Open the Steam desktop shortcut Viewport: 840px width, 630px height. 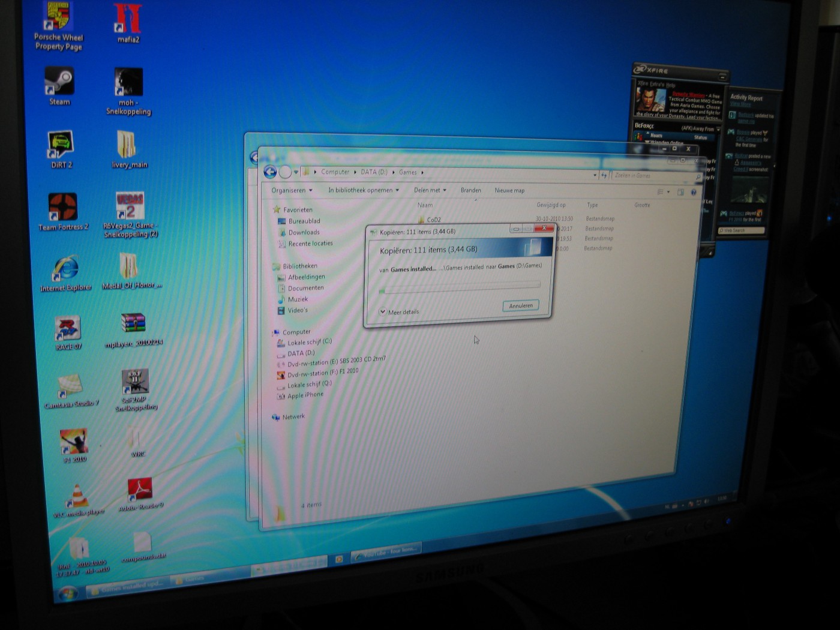(x=59, y=85)
